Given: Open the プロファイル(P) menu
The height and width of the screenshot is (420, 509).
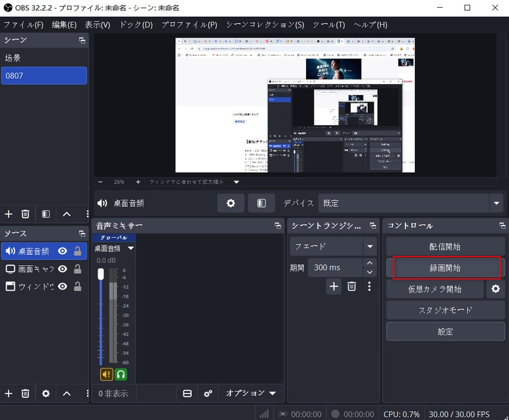Looking at the screenshot, I should point(189,25).
